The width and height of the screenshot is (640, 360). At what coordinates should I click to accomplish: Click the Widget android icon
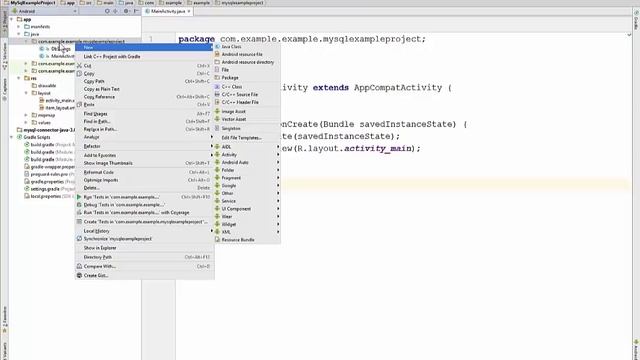pos(217,224)
